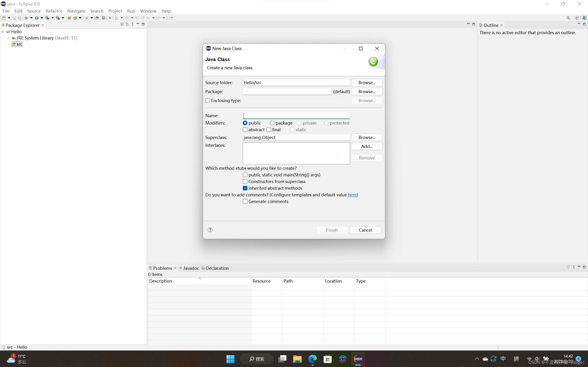The image size is (588, 367).
Task: Collapse the Hello project tree node
Action: (x=3, y=32)
